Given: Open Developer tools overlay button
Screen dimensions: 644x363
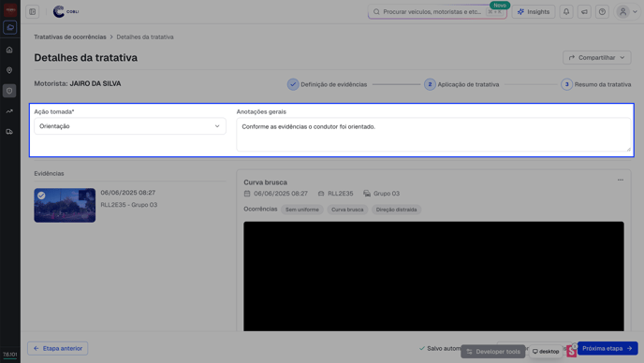Looking at the screenshot, I should point(493,352).
